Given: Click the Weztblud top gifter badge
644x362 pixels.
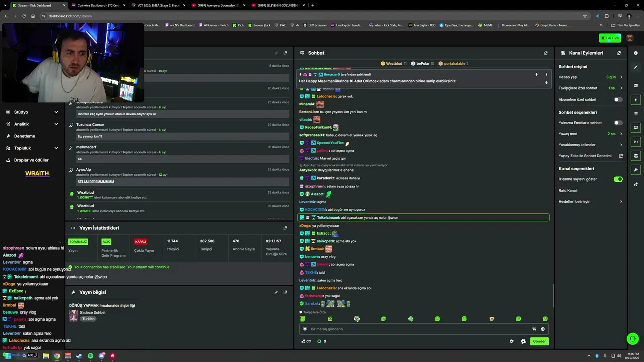Looking at the screenshot, I should (x=393, y=64).
